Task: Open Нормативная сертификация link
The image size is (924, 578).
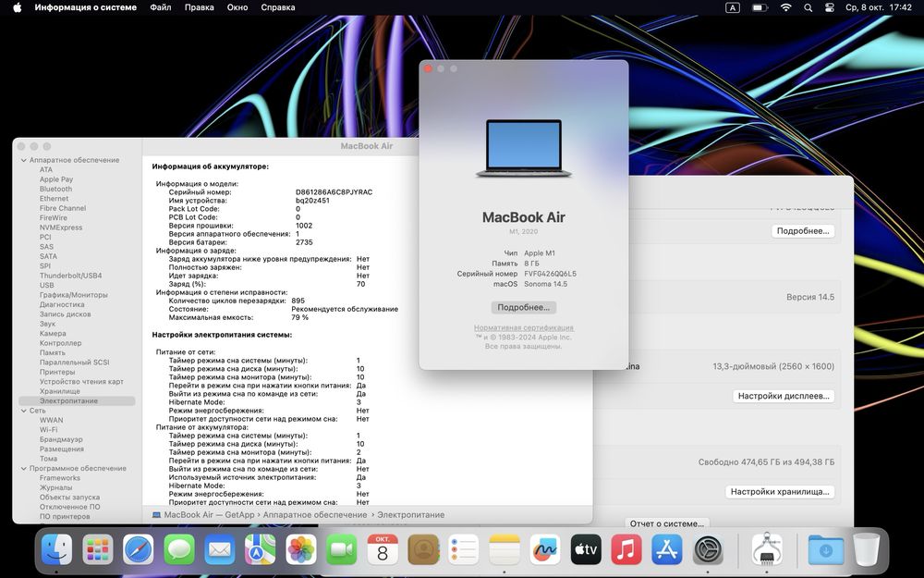Action: click(523, 328)
